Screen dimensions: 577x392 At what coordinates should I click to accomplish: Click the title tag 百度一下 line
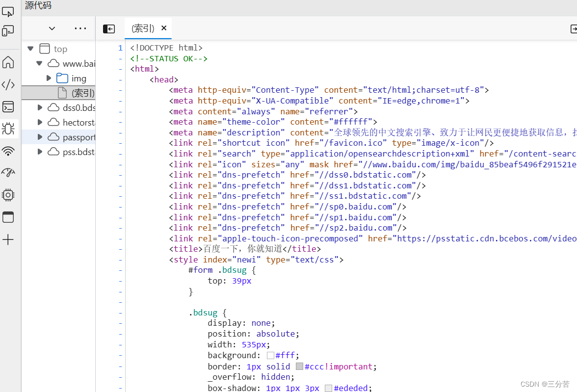tap(245, 249)
